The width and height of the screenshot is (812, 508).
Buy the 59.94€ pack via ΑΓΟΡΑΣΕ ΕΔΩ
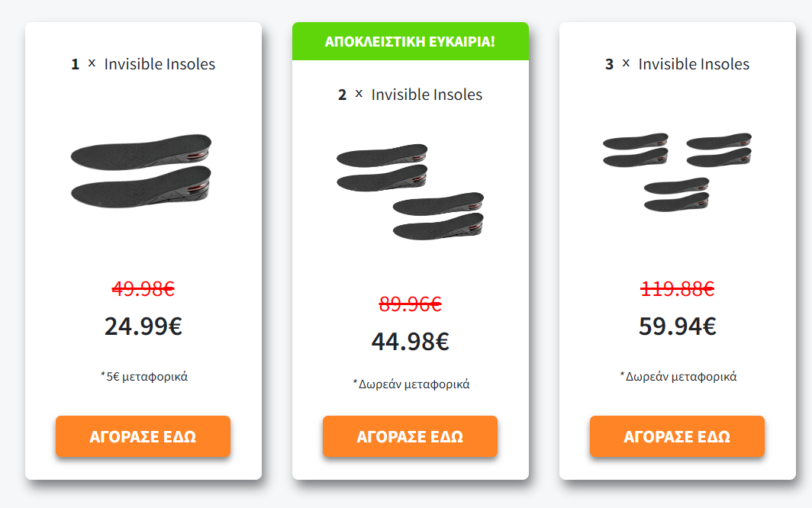(677, 437)
